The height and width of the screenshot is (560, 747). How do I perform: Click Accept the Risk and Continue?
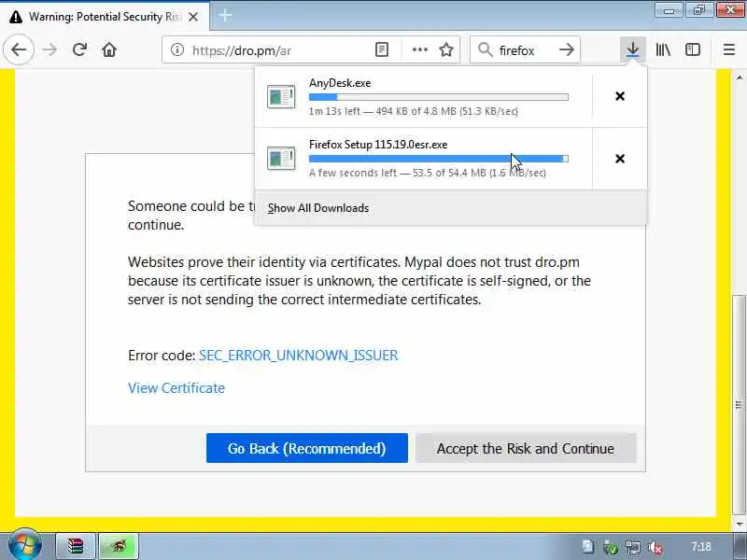(526, 448)
